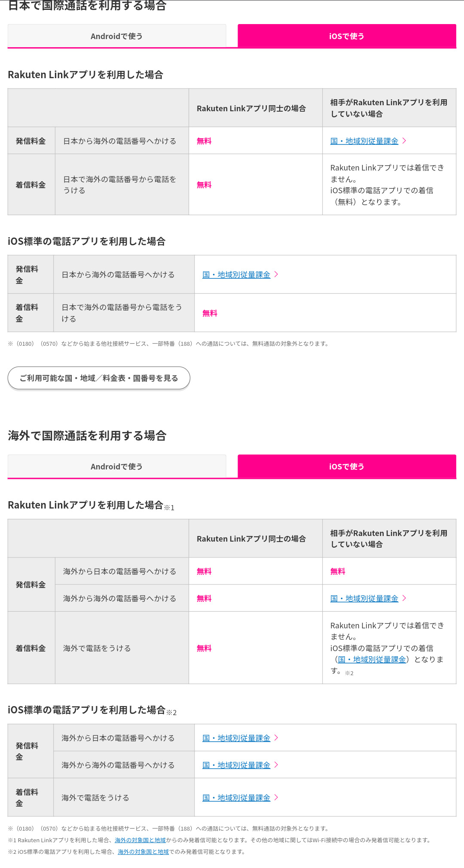Open 国・地域別従量課金 link in Japan iOS標準 発信料金 row

point(236,274)
